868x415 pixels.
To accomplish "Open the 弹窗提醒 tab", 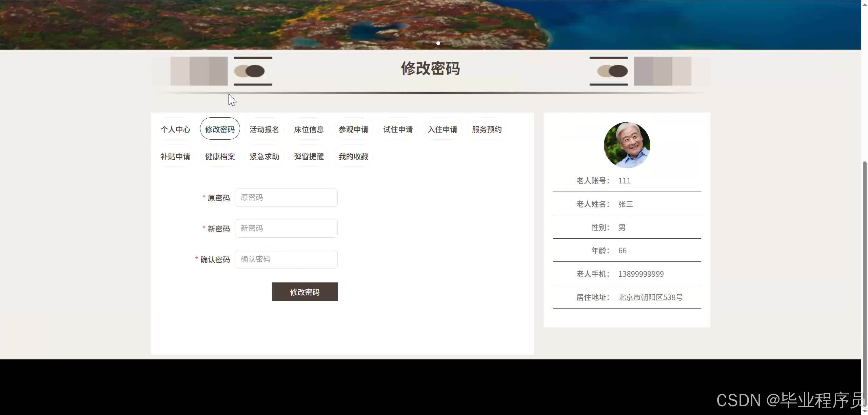I will click(x=309, y=156).
